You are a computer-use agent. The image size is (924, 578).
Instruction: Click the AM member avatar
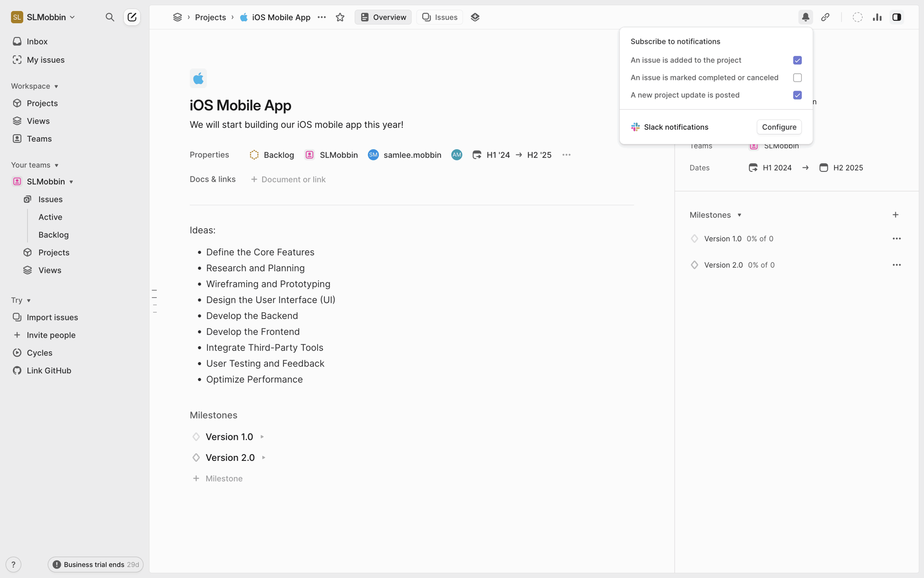[x=457, y=155]
